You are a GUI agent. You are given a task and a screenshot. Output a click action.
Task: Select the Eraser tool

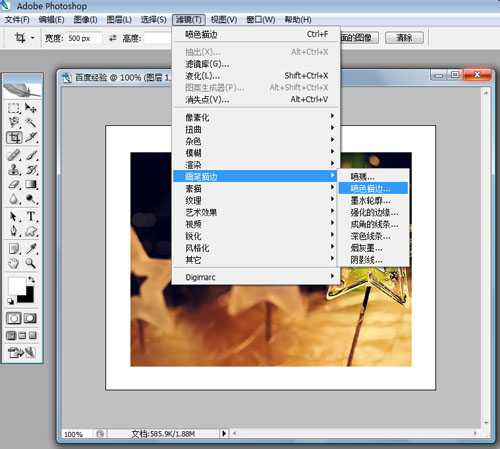coord(14,184)
